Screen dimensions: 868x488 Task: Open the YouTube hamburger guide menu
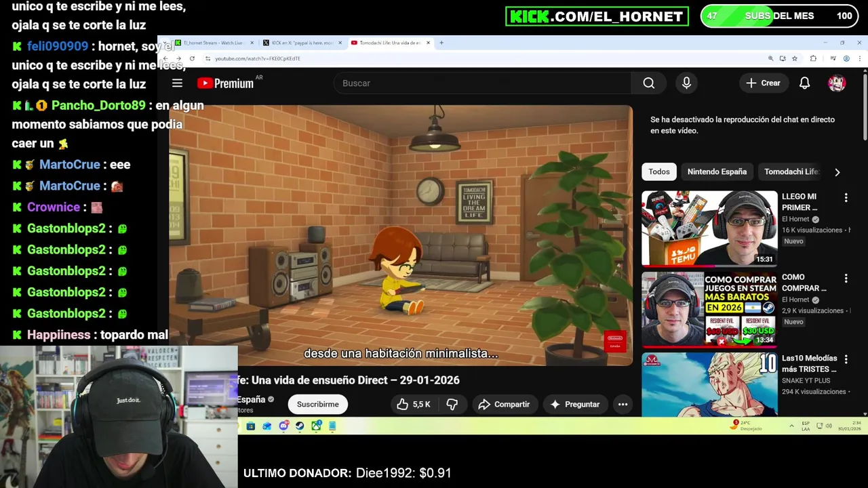(177, 83)
